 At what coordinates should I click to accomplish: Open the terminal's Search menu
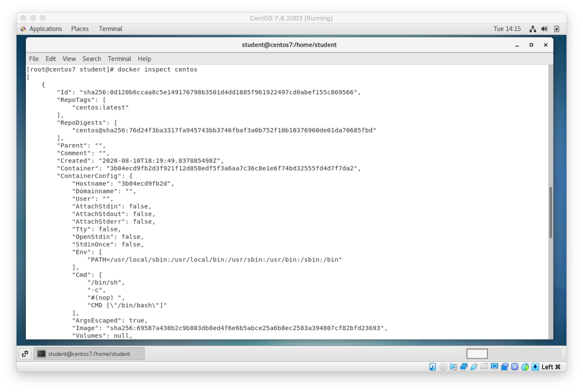click(x=92, y=59)
